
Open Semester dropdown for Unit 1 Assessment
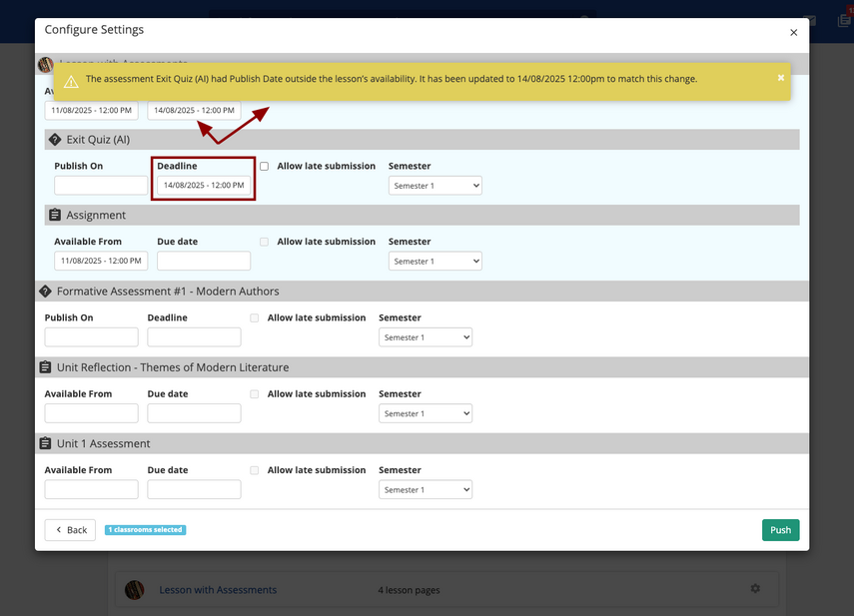pyautogui.click(x=425, y=490)
